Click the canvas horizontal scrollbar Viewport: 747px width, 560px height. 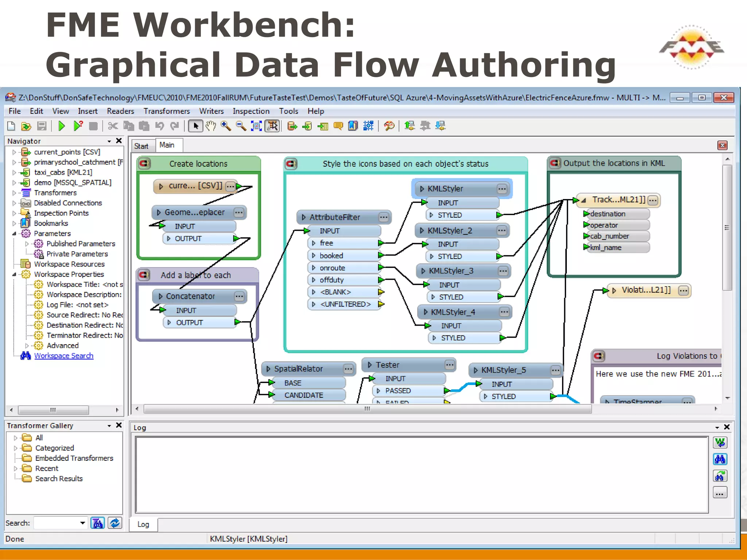368,409
